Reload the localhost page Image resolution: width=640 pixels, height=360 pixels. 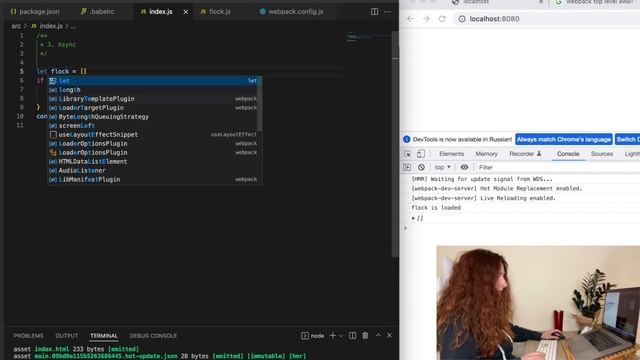[442, 19]
